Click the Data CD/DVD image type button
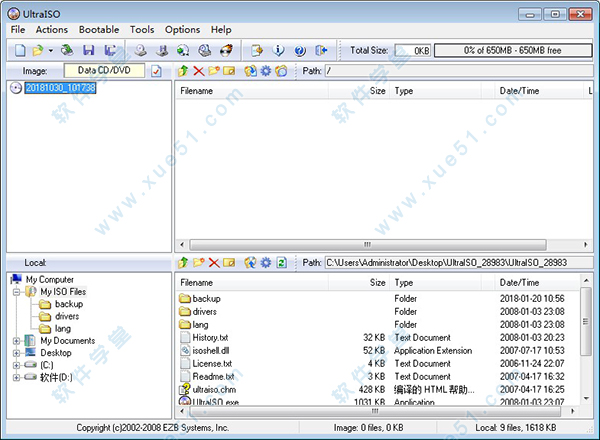The height and width of the screenshot is (440, 600). [x=105, y=71]
